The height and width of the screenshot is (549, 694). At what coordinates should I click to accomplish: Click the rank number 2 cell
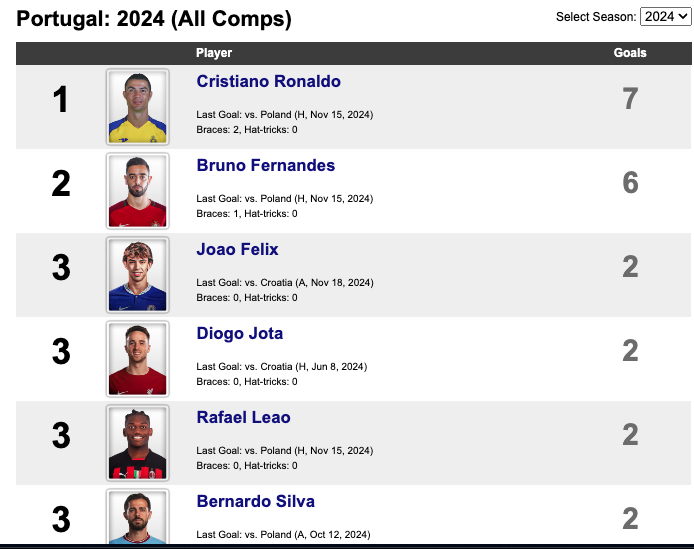click(61, 184)
